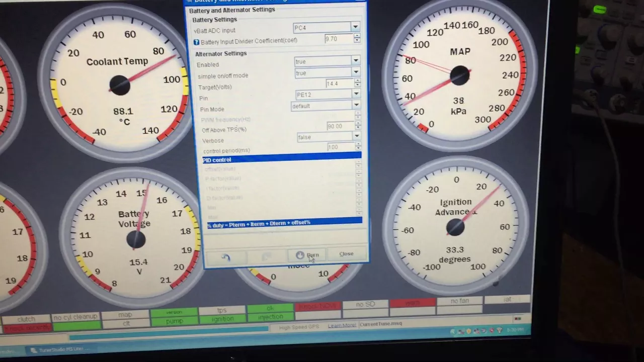644x362 pixels.
Task: Close the Battery and Alternator Settings dialog
Action: coord(346,254)
